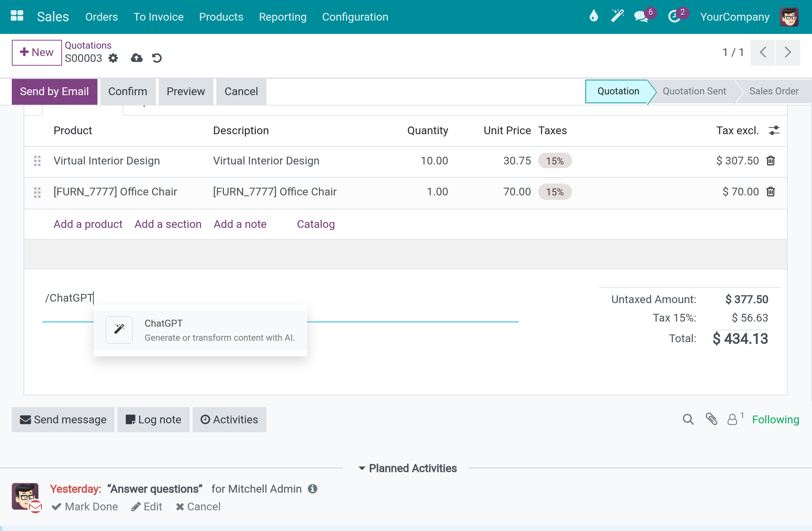Open the activities clock icon with badge 2

point(675,17)
